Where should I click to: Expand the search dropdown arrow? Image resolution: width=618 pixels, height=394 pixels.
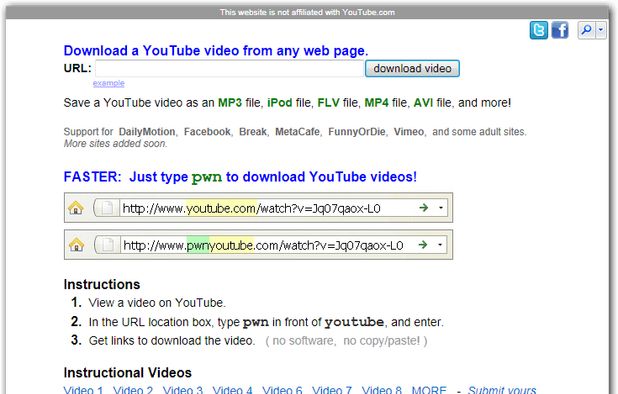[601, 30]
